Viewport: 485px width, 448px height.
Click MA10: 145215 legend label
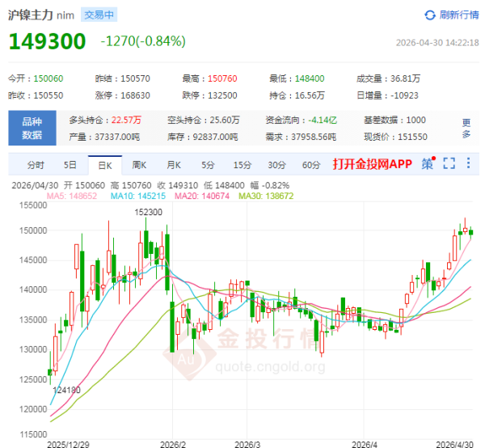click(x=138, y=196)
